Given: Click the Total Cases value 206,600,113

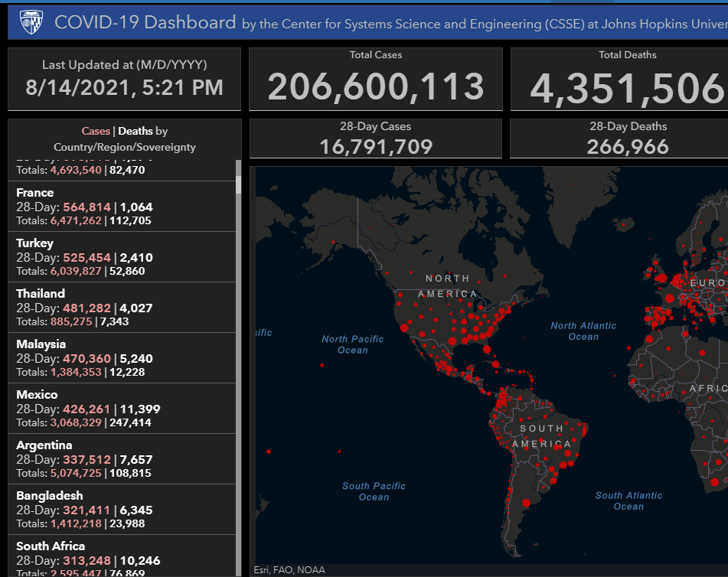Looking at the screenshot, I should tap(376, 86).
